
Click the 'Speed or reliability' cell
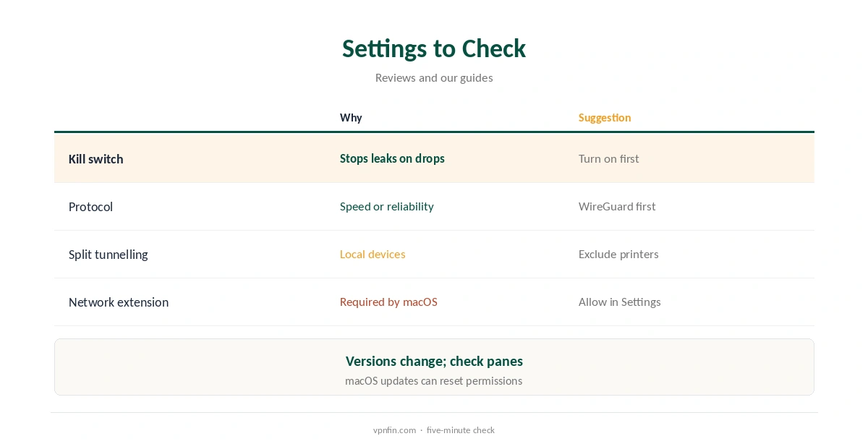coord(387,206)
